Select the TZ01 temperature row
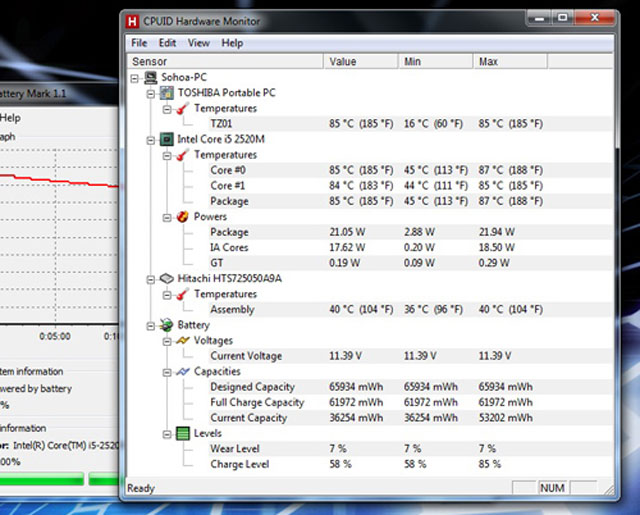This screenshot has height=515, width=640. click(x=409, y=124)
